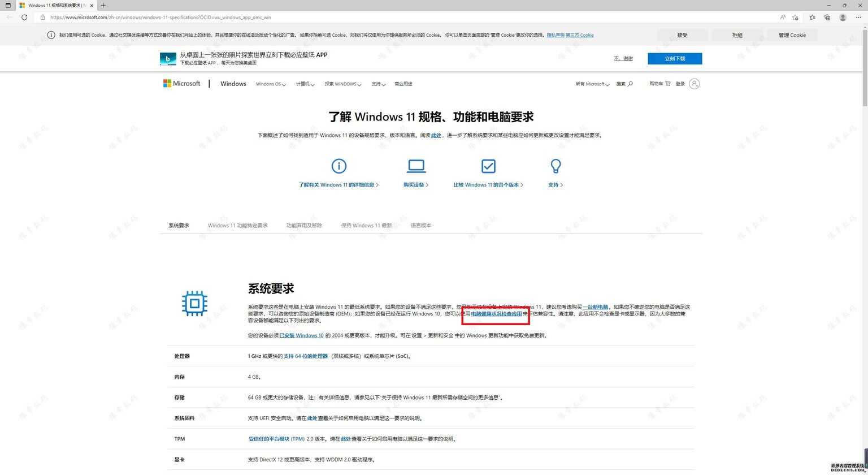Open the 第三方 Cookie link
This screenshot has width=868, height=475.
pyautogui.click(x=580, y=35)
